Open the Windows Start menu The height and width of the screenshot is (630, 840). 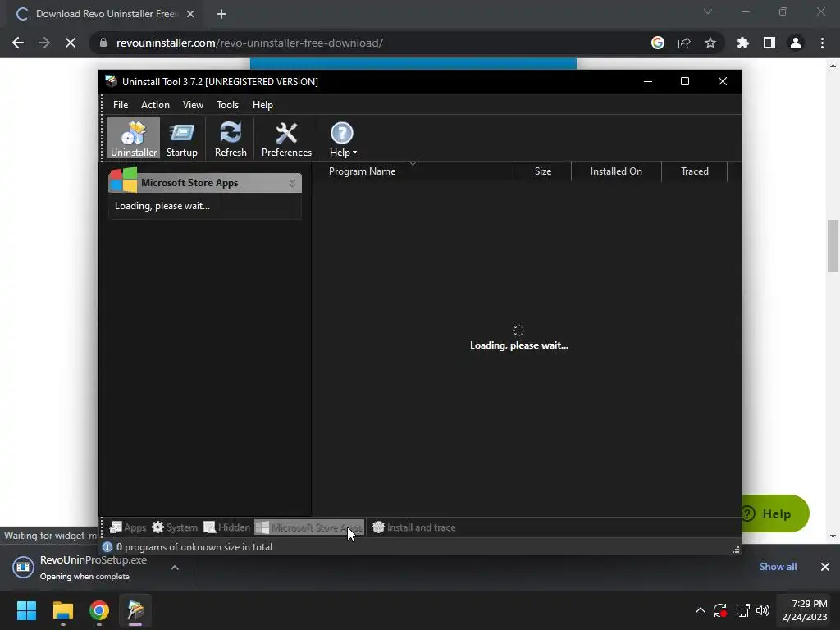point(26,610)
